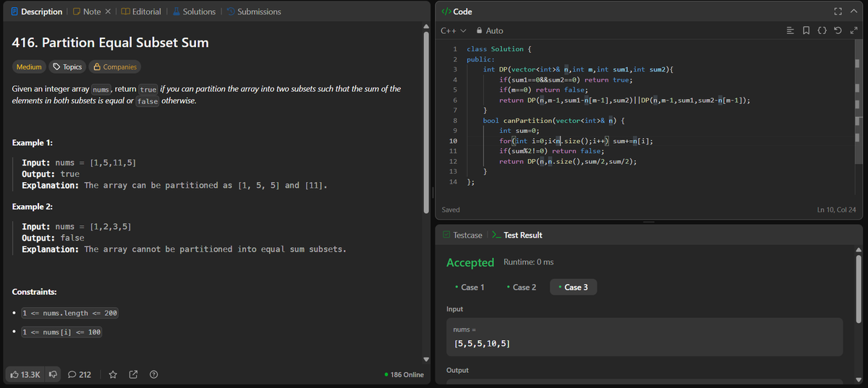The height and width of the screenshot is (388, 868).
Task: Click code line 8 canPartition declaration
Action: tap(553, 120)
